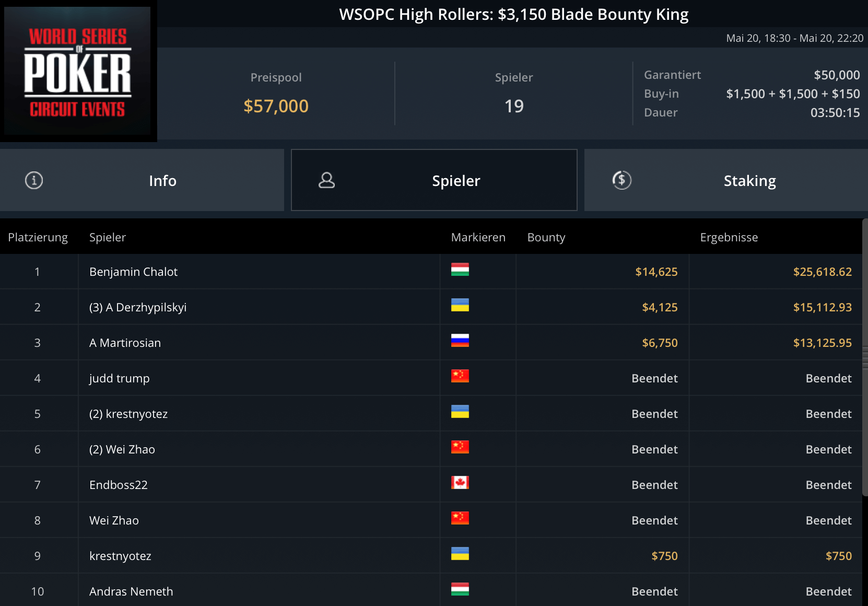Sort by the Bounty column header
This screenshot has height=606, width=868.
tap(546, 237)
